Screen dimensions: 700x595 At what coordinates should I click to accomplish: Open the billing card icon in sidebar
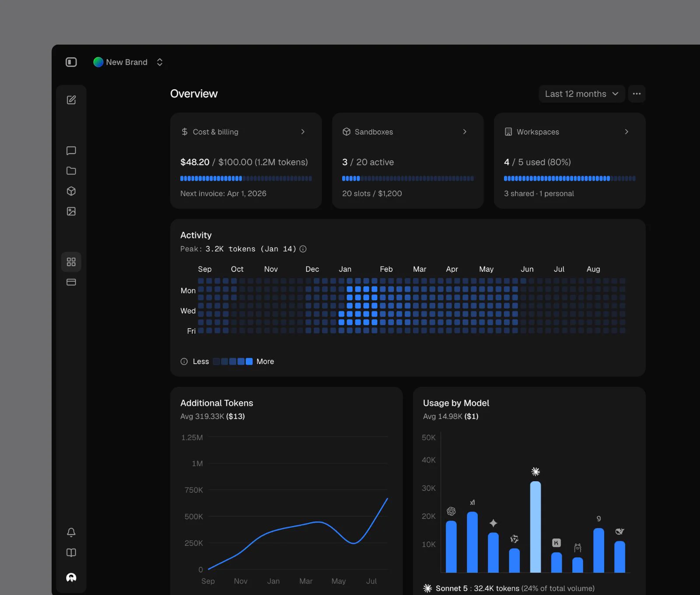71,282
